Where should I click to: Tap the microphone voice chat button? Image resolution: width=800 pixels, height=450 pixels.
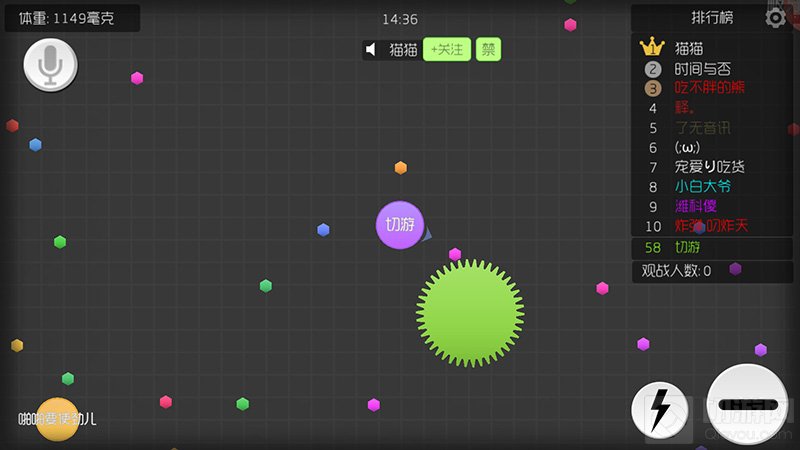pyautogui.click(x=50, y=65)
